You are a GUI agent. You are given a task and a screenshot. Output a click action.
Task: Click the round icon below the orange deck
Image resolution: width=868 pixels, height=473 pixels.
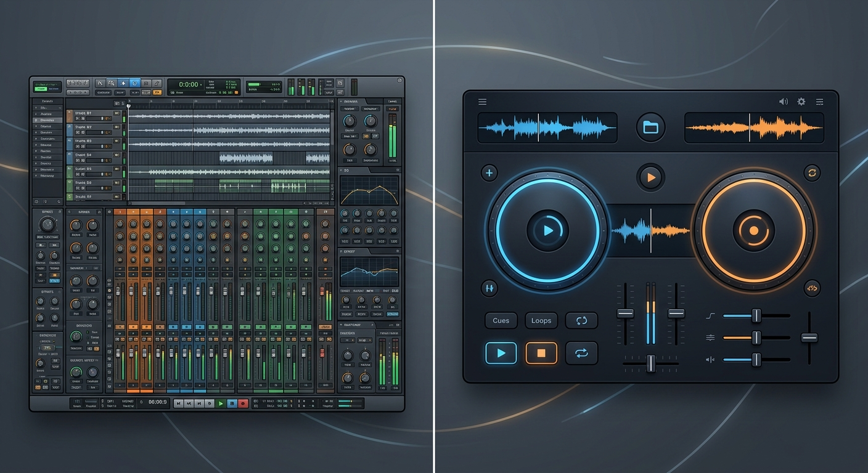(x=812, y=288)
